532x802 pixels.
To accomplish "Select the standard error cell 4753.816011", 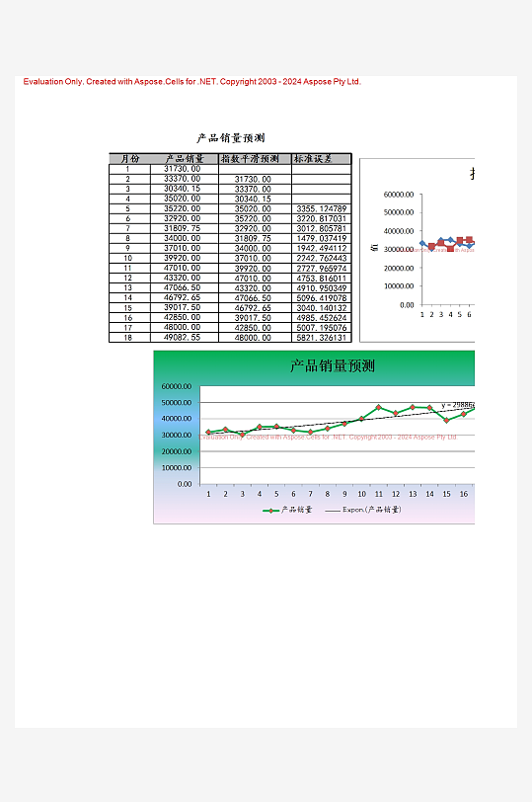I will point(322,279).
